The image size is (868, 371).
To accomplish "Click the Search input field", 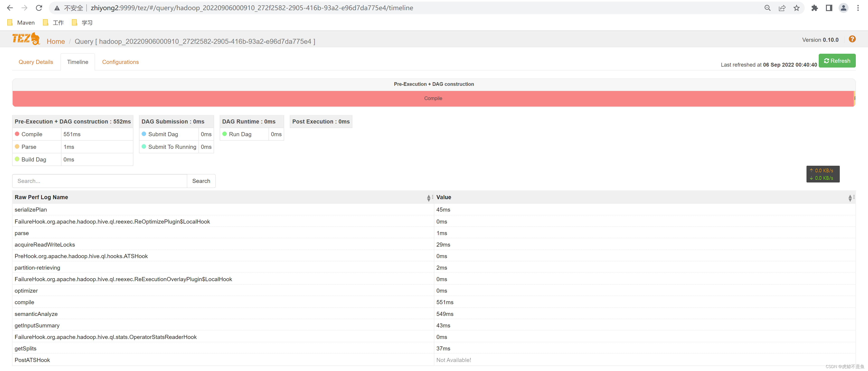I will tap(100, 181).
